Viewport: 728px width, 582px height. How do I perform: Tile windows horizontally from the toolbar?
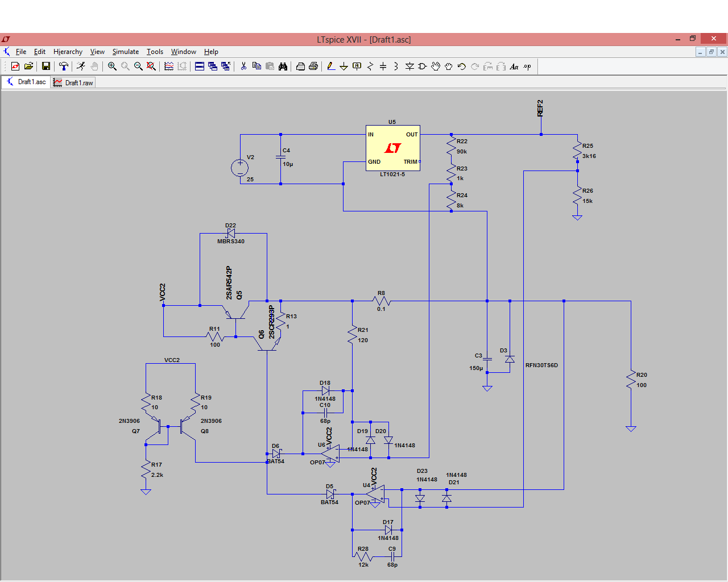click(200, 66)
